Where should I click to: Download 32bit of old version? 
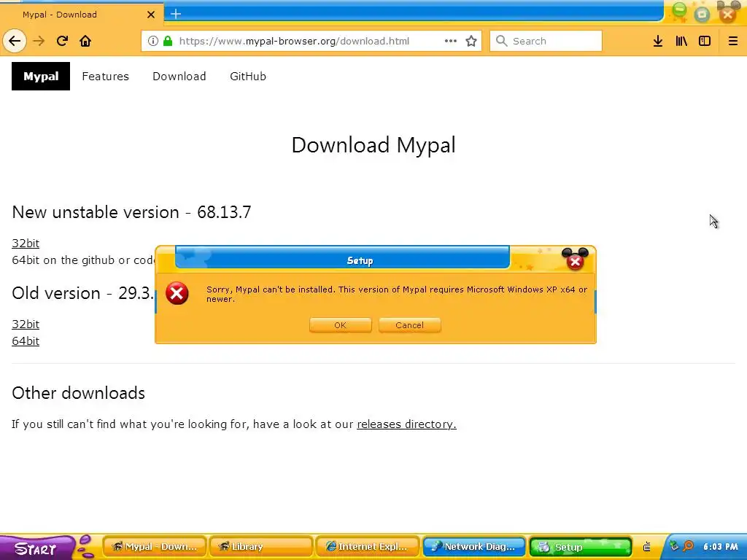(x=26, y=324)
